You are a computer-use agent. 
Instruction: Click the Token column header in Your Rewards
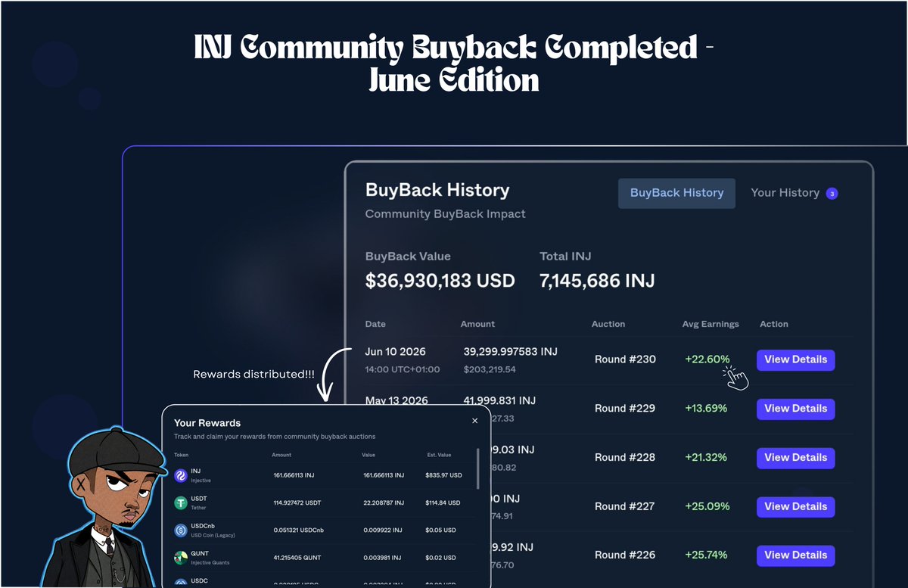coord(181,456)
